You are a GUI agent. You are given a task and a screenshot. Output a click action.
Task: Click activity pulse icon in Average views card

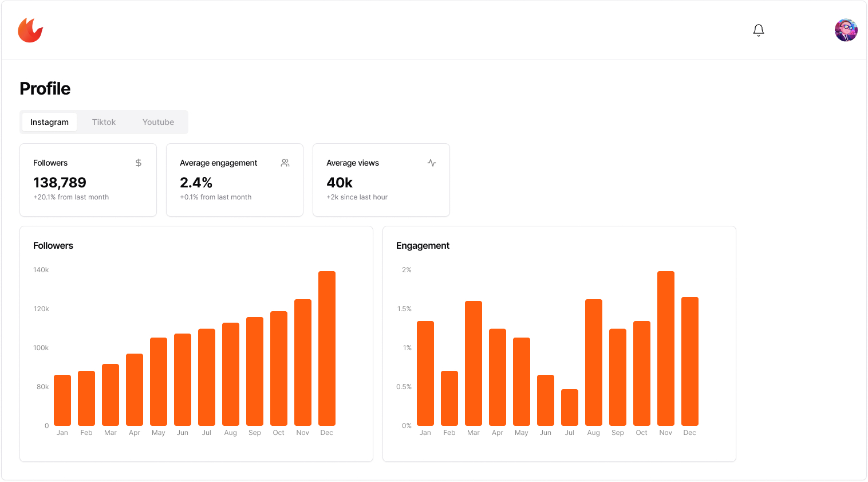coord(432,163)
